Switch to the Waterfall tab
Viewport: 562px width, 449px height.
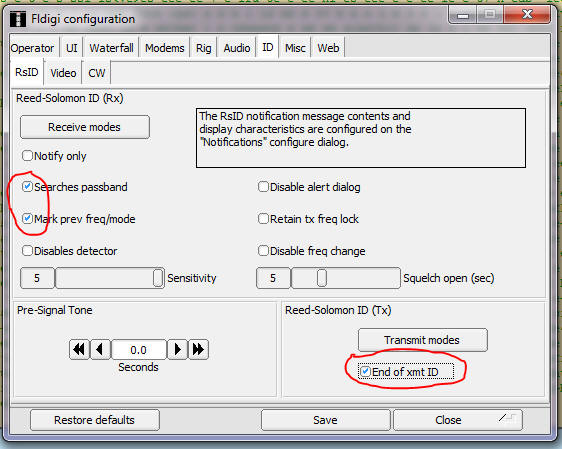[111, 48]
